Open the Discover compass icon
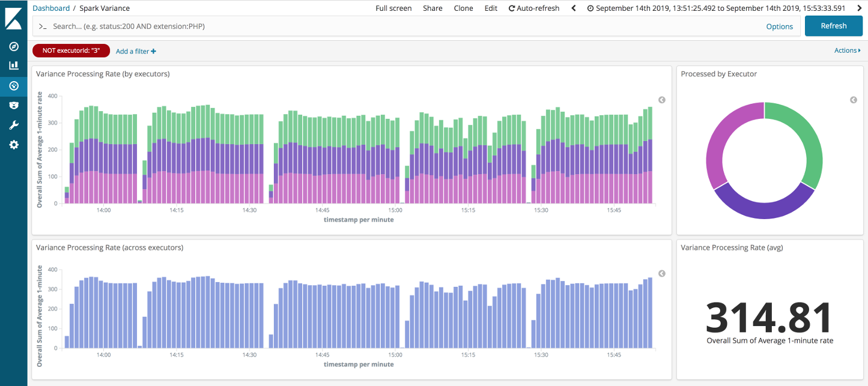Image resolution: width=868 pixels, height=386 pixels. coord(14,46)
